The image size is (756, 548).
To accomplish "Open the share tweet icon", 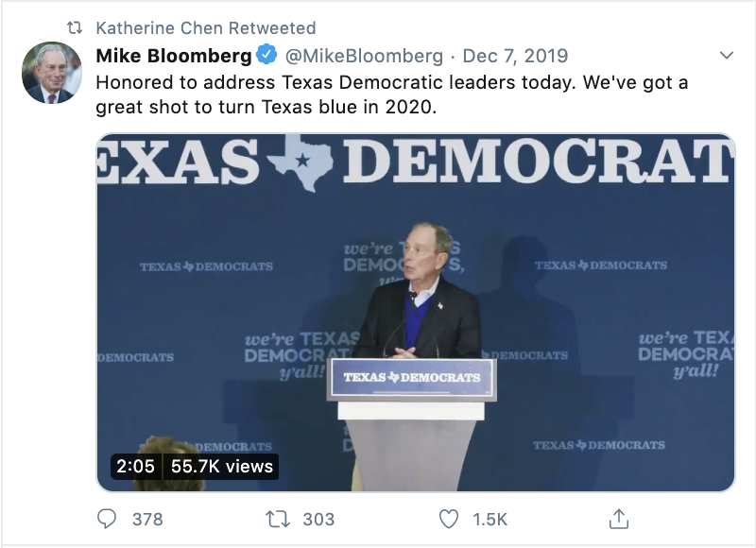I will click(x=619, y=519).
